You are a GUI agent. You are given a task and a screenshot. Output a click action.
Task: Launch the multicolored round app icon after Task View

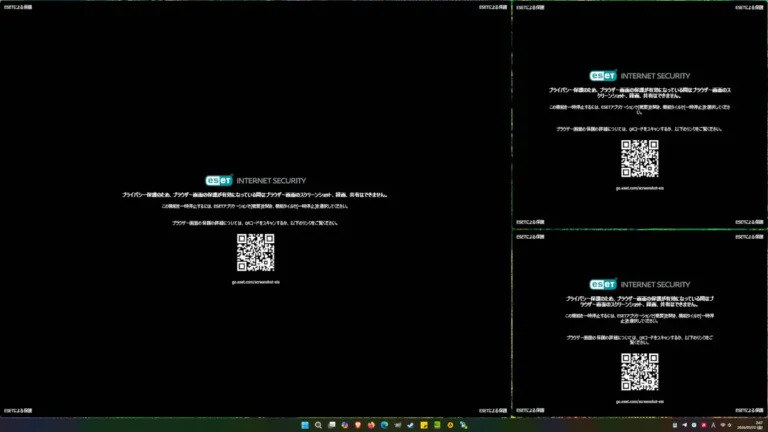tap(345, 425)
